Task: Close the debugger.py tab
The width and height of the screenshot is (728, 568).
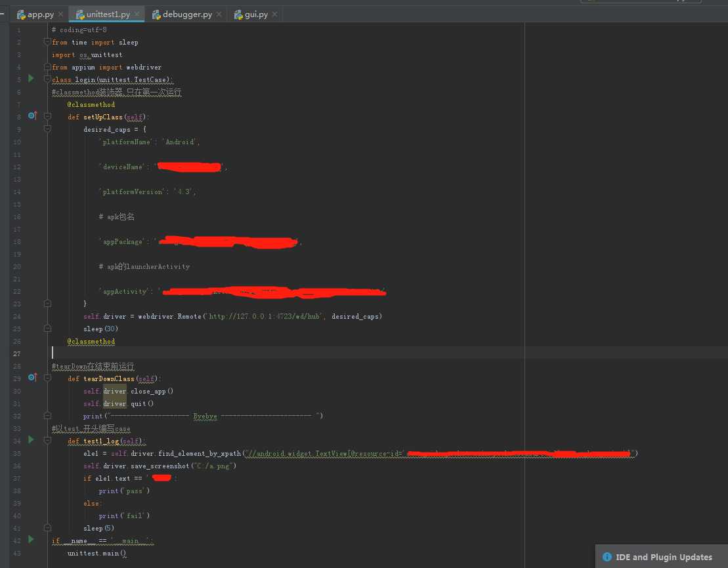Action: click(219, 14)
